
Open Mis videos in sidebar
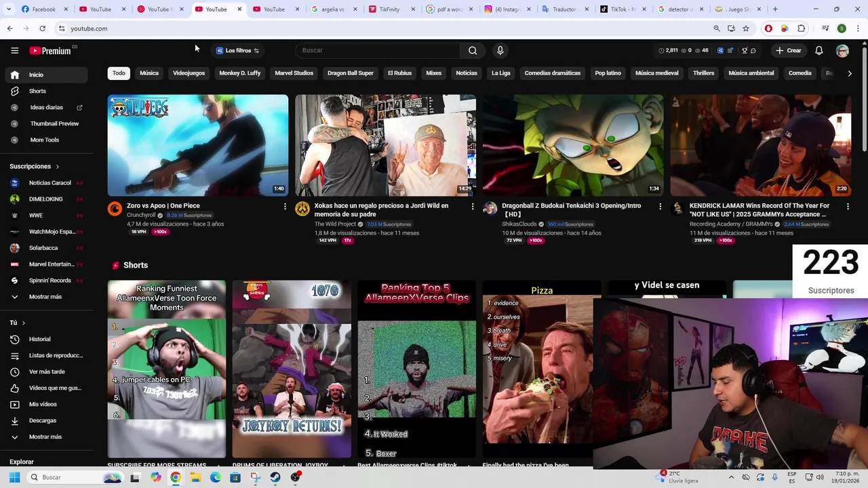point(45,404)
